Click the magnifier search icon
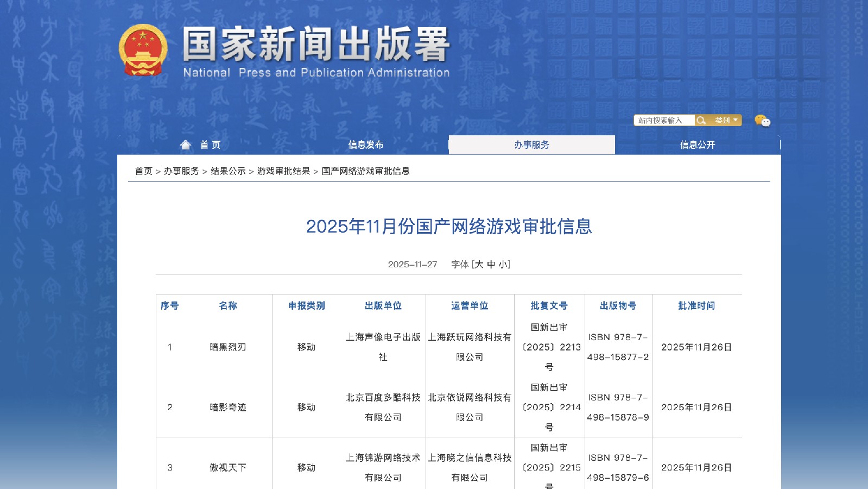The width and height of the screenshot is (868, 489). pos(701,120)
